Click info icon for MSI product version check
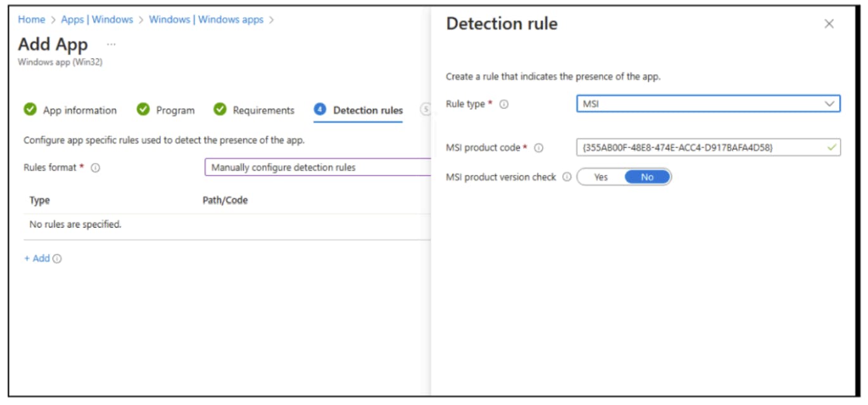The image size is (868, 405). point(567,177)
